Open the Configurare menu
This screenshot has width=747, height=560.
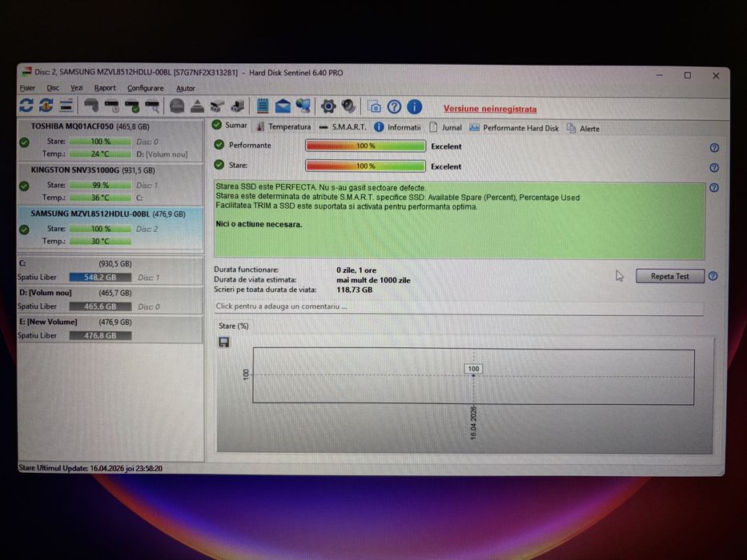(145, 89)
